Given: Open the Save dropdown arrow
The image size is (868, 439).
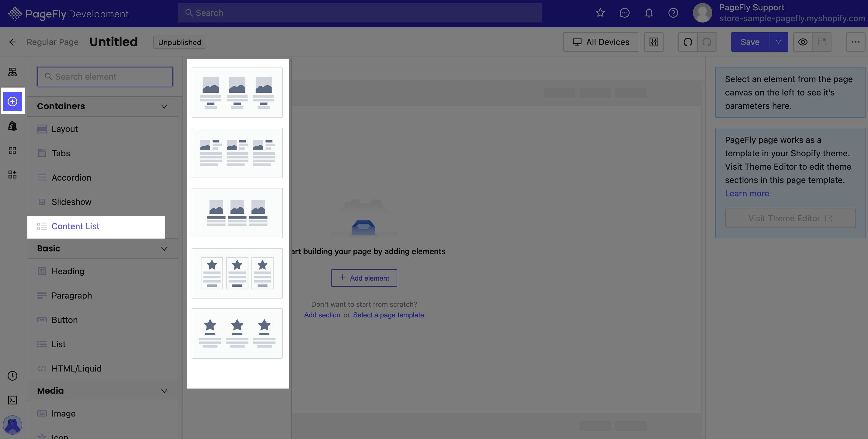Looking at the screenshot, I should click(778, 42).
